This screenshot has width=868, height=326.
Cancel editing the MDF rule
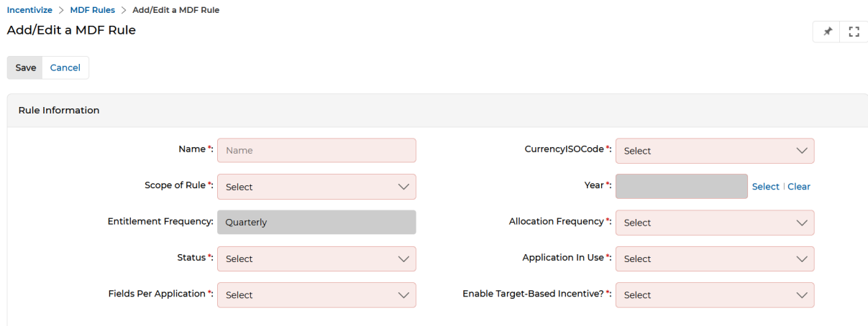(65, 67)
